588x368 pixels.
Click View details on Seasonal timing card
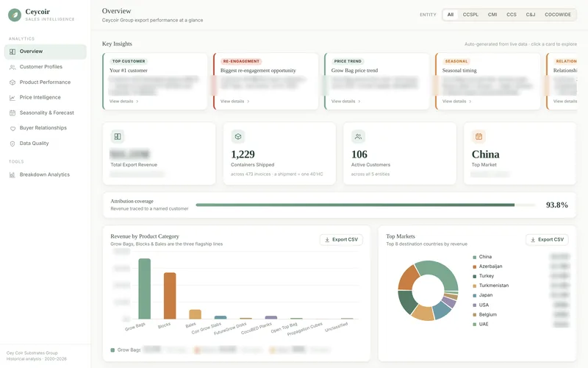(x=457, y=102)
